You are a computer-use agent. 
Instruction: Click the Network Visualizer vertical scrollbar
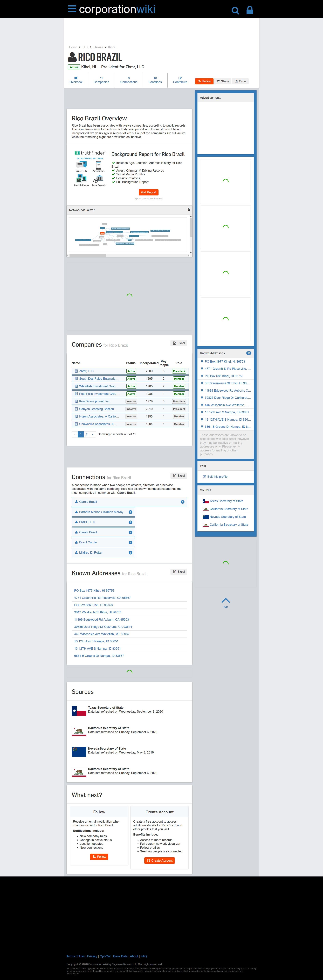click(x=191, y=234)
